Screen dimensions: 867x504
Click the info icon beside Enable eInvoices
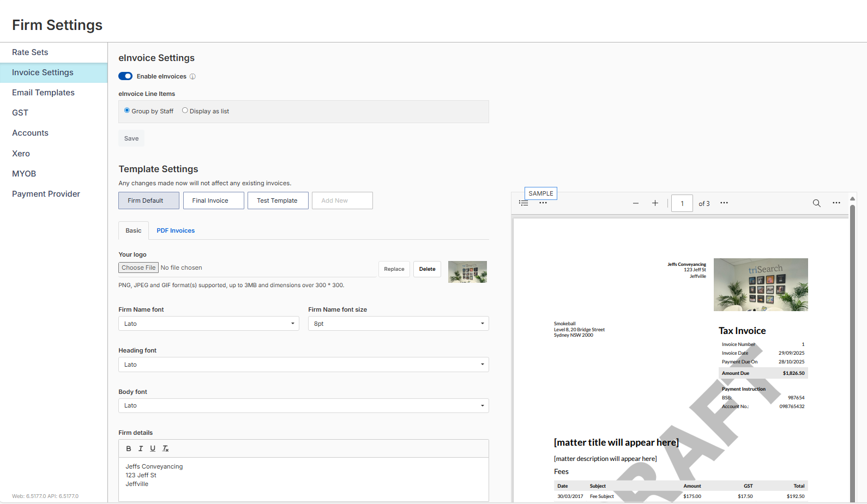pos(192,77)
